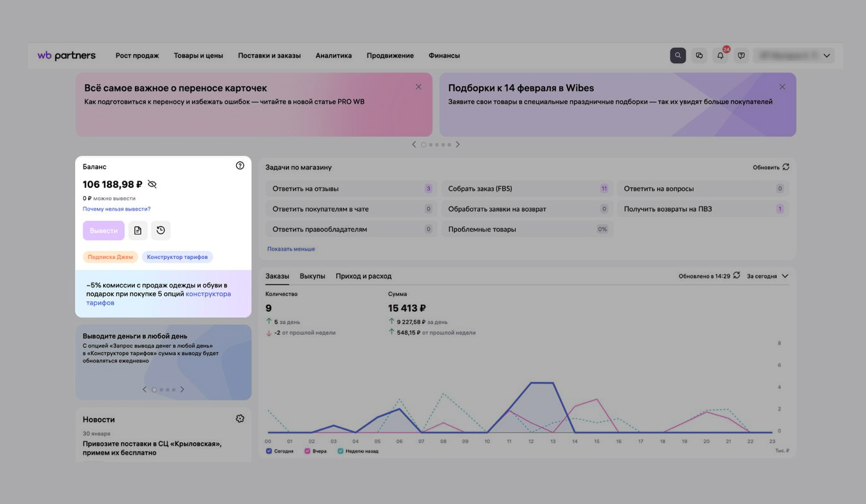Open the chats icon near notifications

(699, 55)
